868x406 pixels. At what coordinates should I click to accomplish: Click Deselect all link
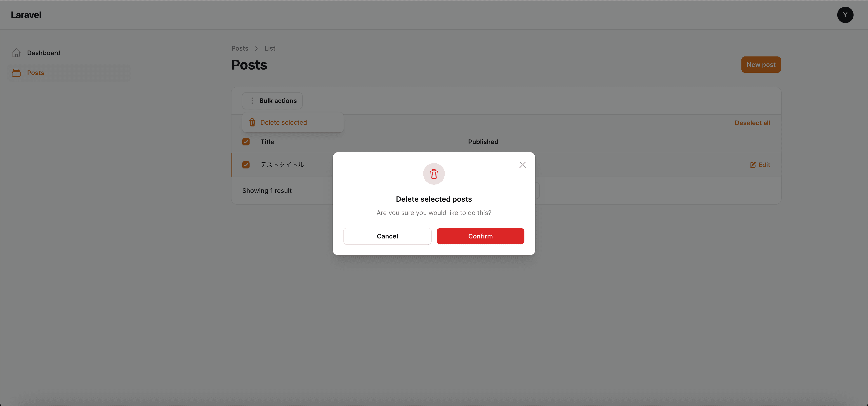(x=752, y=123)
